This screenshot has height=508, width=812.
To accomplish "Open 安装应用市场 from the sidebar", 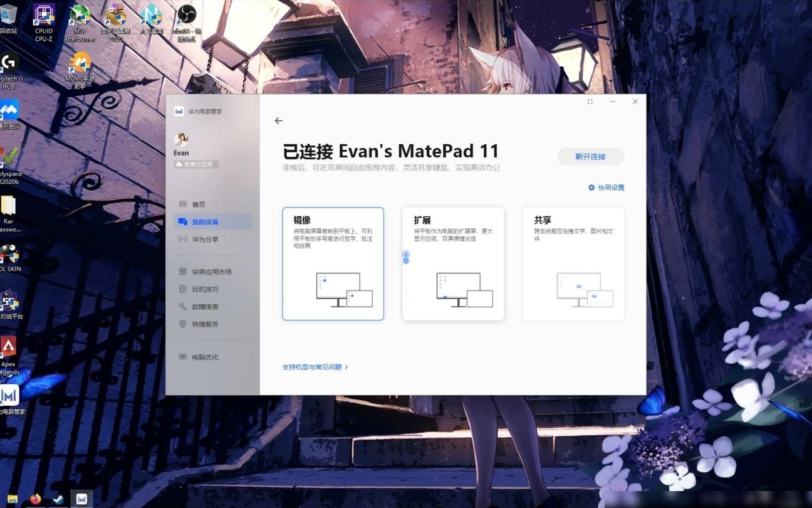I will (212, 272).
